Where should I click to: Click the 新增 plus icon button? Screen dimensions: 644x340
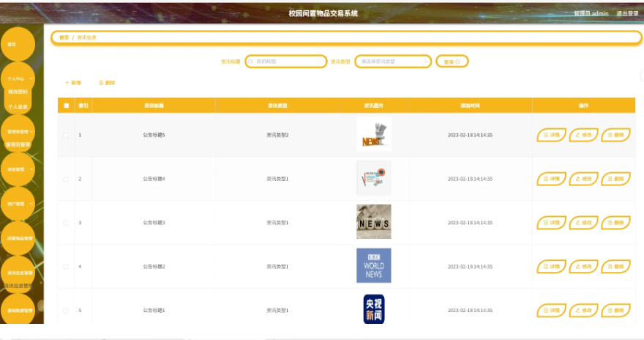pyautogui.click(x=73, y=83)
